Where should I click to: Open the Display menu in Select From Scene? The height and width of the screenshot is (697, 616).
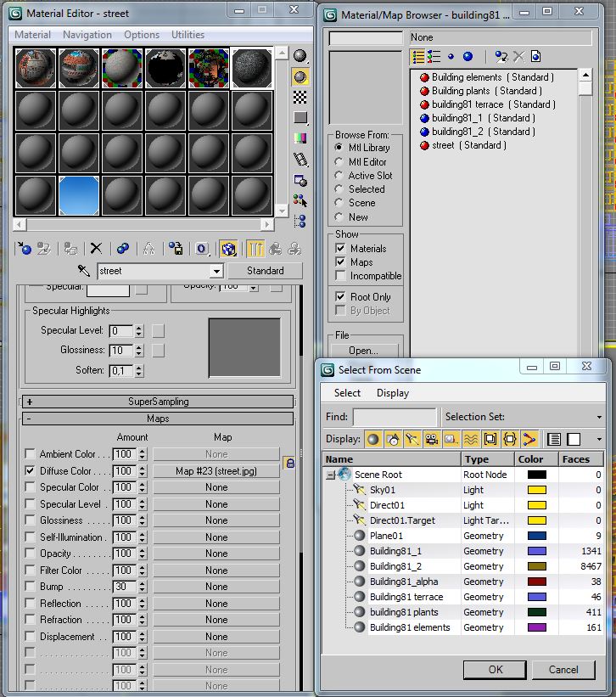click(393, 393)
